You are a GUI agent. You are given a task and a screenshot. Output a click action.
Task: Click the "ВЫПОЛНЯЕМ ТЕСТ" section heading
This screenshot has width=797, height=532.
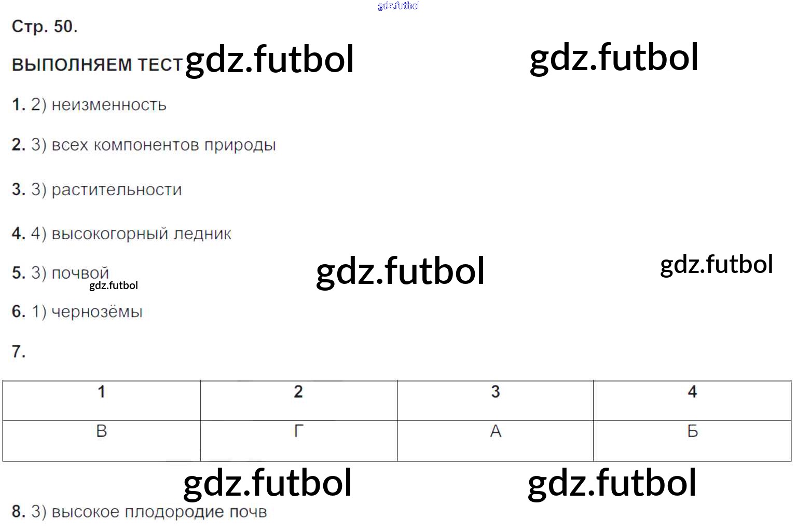point(97,65)
